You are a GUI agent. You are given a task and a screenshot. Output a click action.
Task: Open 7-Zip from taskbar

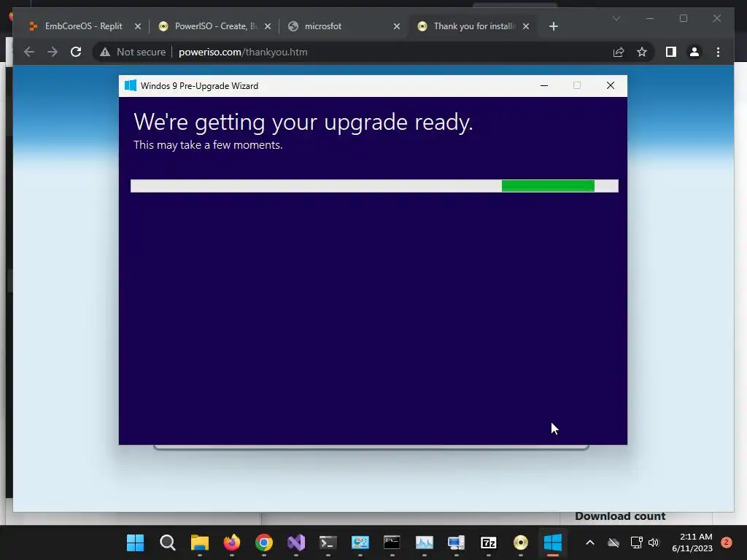(488, 542)
